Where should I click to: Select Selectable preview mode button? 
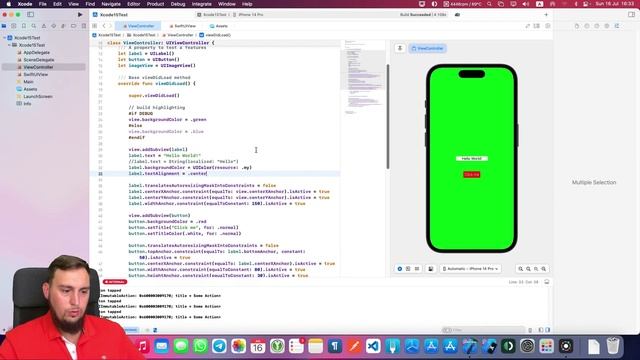pos(408,269)
